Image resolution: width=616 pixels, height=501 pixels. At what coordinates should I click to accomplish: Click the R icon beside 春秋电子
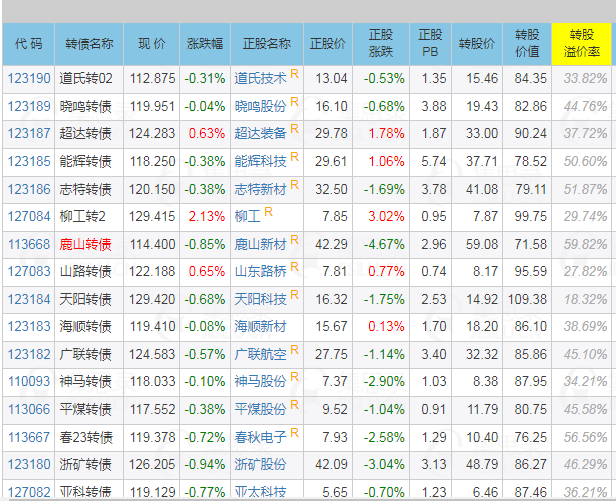point(294,433)
